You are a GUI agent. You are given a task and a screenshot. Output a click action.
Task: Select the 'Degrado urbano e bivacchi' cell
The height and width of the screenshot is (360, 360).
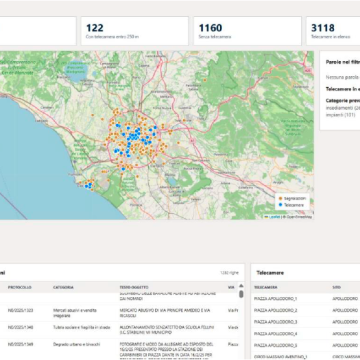77,344
